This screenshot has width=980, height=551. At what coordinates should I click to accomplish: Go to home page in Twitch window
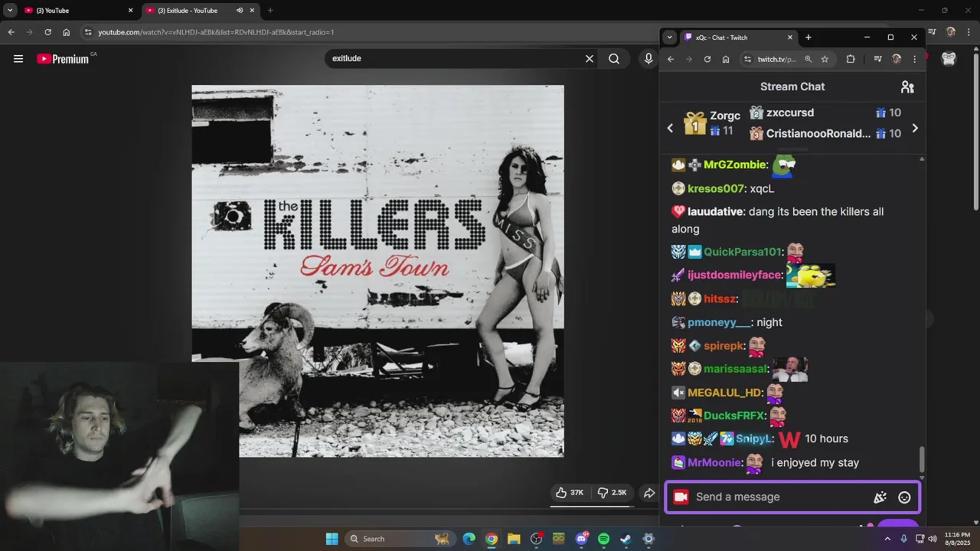point(726,59)
